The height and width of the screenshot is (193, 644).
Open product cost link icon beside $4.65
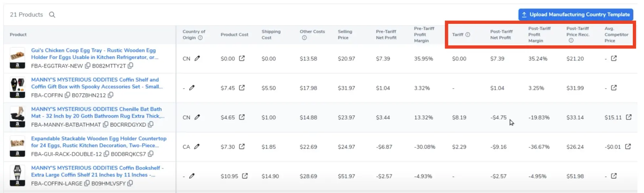click(242, 117)
